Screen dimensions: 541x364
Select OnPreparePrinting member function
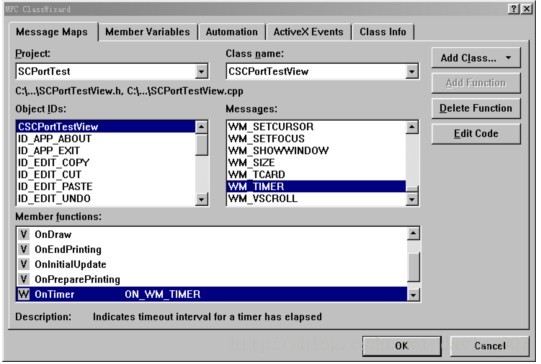tap(212, 279)
